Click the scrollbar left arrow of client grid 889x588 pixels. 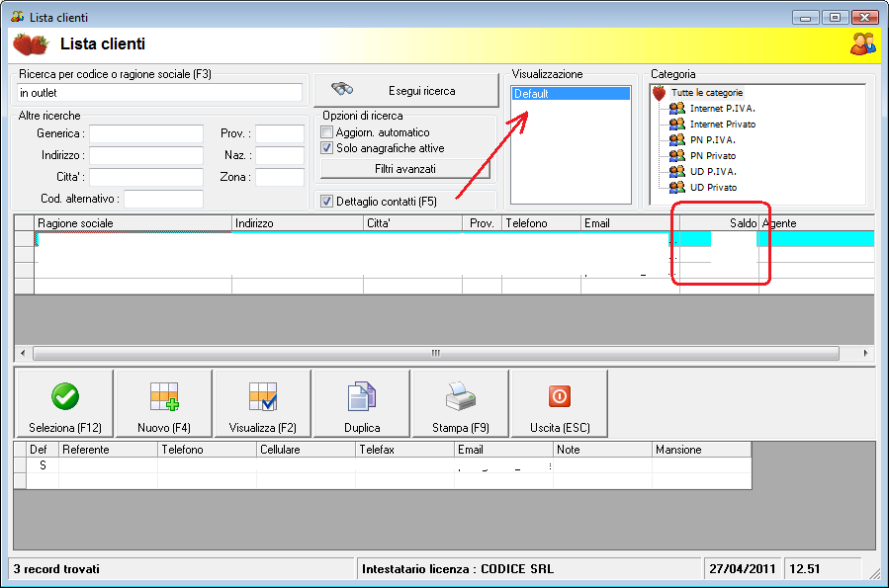[23, 353]
